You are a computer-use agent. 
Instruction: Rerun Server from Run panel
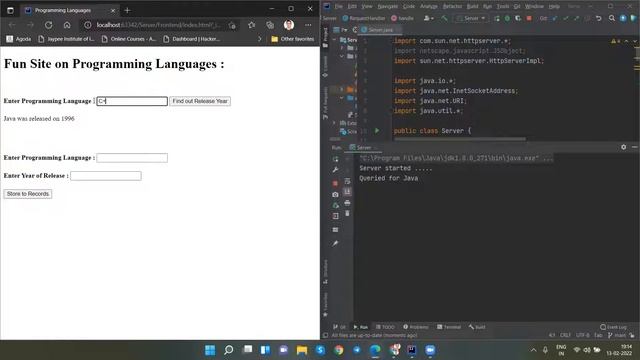click(x=336, y=159)
